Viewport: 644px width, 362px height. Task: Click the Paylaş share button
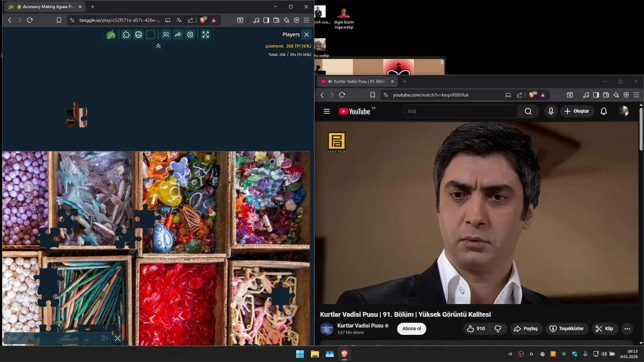tap(525, 329)
